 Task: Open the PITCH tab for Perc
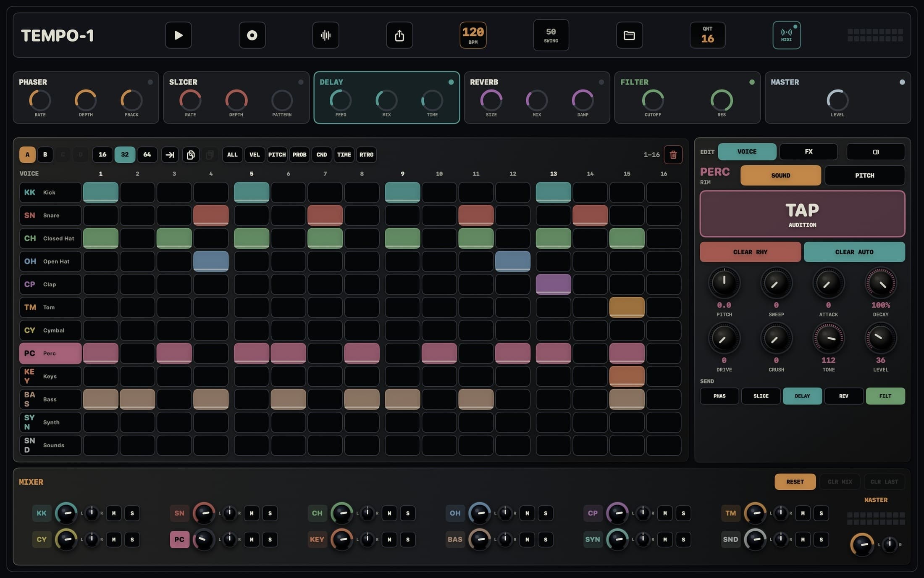point(865,175)
